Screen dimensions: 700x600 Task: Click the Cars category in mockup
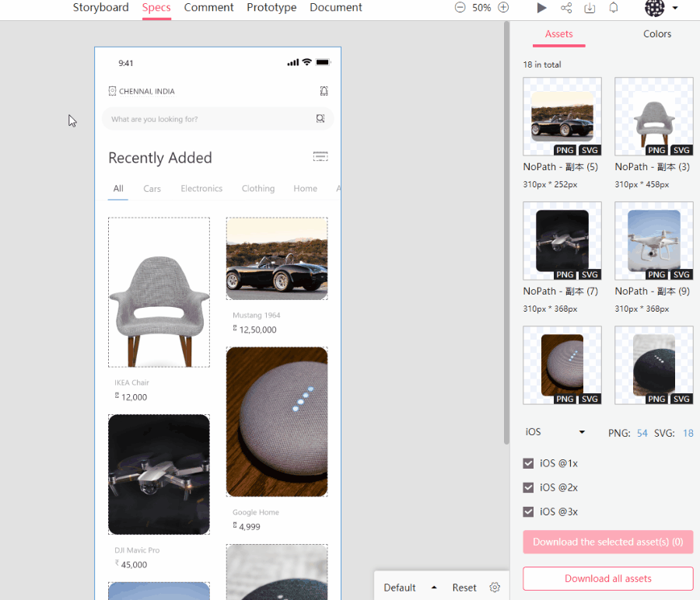coord(152,189)
